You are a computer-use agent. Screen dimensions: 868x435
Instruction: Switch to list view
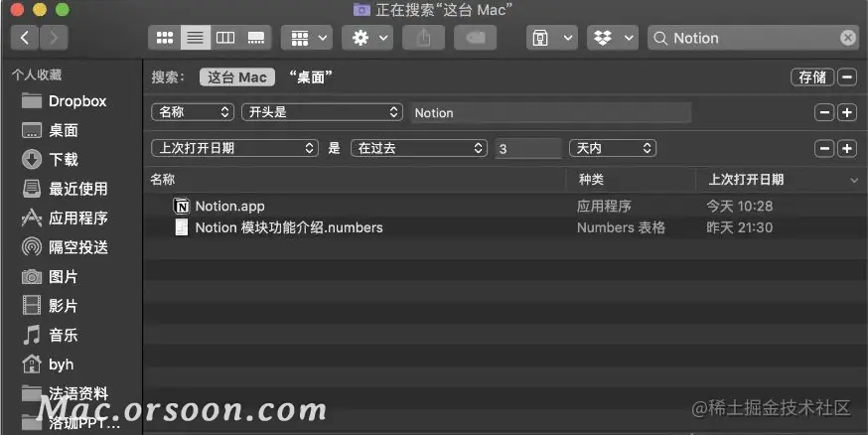click(x=195, y=38)
